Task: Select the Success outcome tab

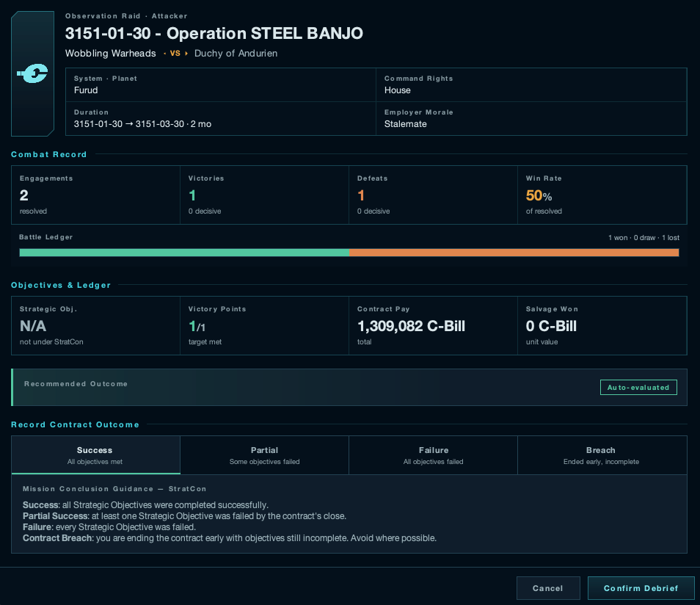Action: pos(95,455)
